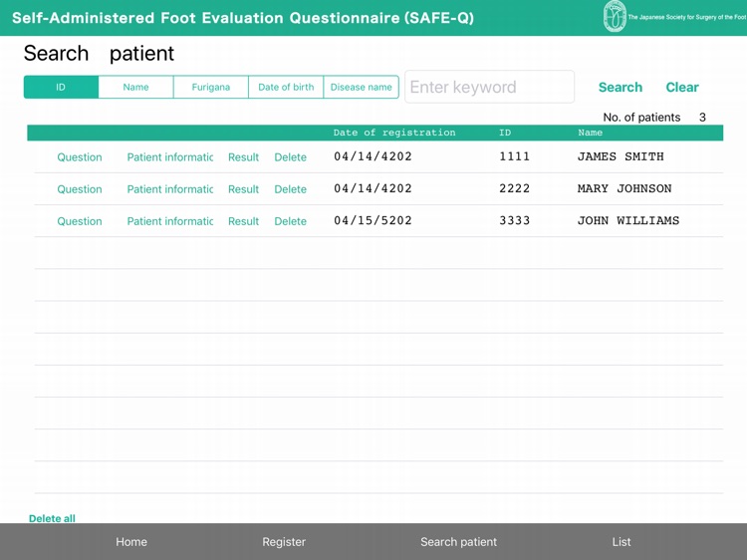This screenshot has height=560, width=747.
Task: Click the Name column header in table
Action: click(591, 133)
